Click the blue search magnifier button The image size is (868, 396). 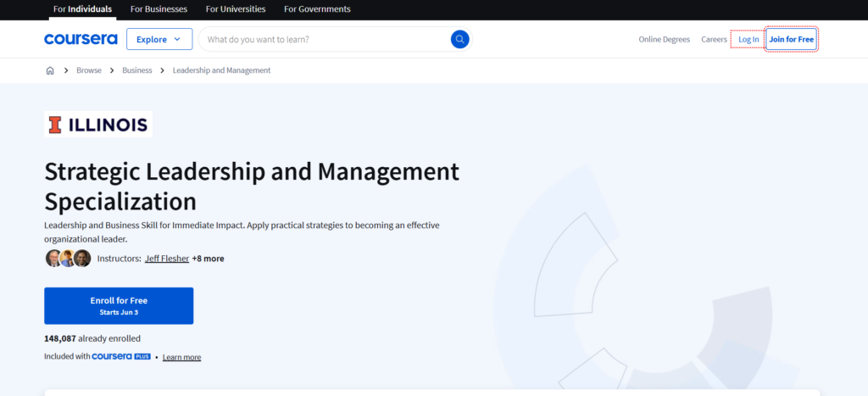(x=459, y=39)
